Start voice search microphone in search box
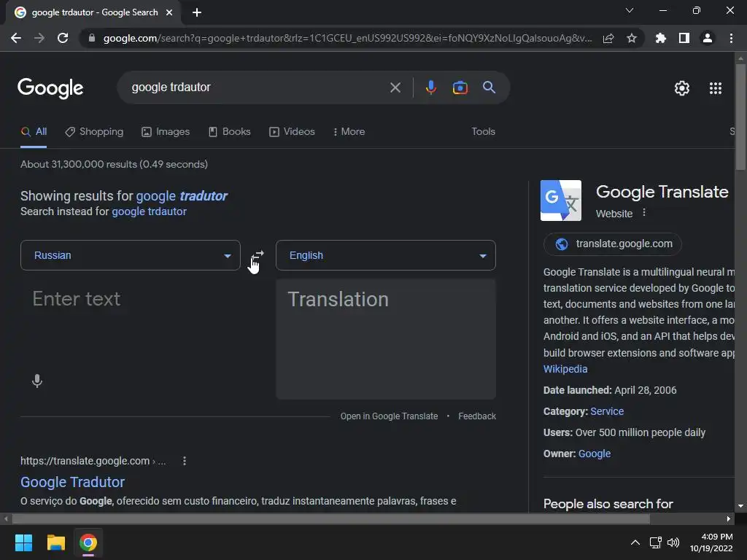747x560 pixels. pos(430,87)
